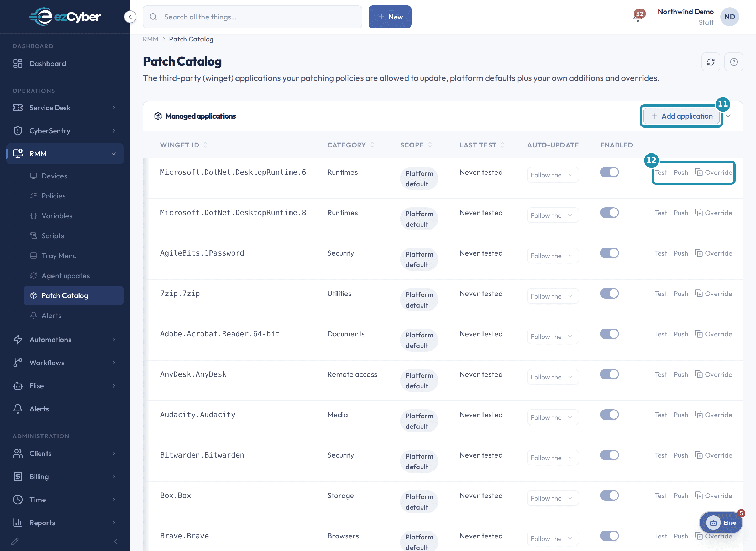This screenshot has height=551, width=756.
Task: Click the CyberSentry shield icon
Action: pyautogui.click(x=18, y=130)
